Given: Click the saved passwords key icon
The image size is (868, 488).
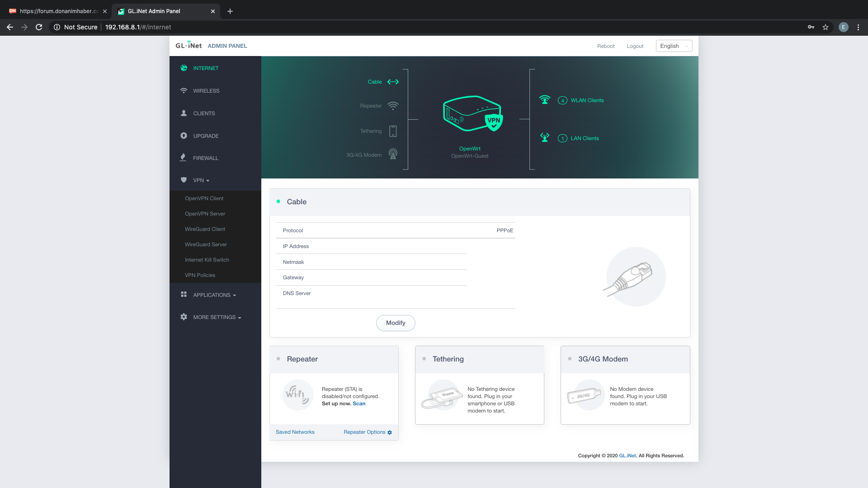Looking at the screenshot, I should pos(811,27).
